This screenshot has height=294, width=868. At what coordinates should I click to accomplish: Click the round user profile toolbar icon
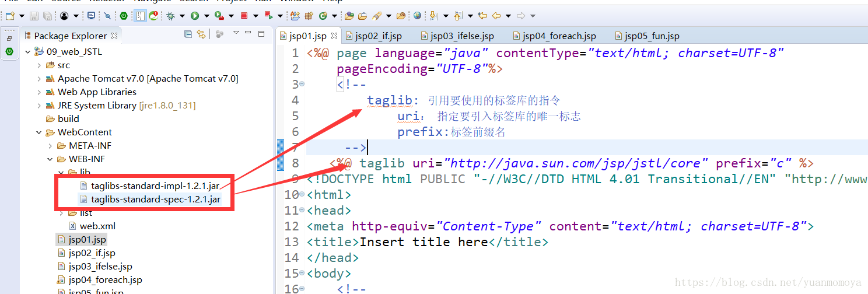coord(64,16)
